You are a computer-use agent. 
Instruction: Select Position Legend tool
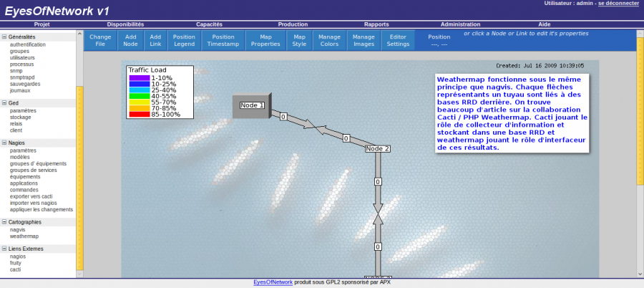tap(184, 40)
